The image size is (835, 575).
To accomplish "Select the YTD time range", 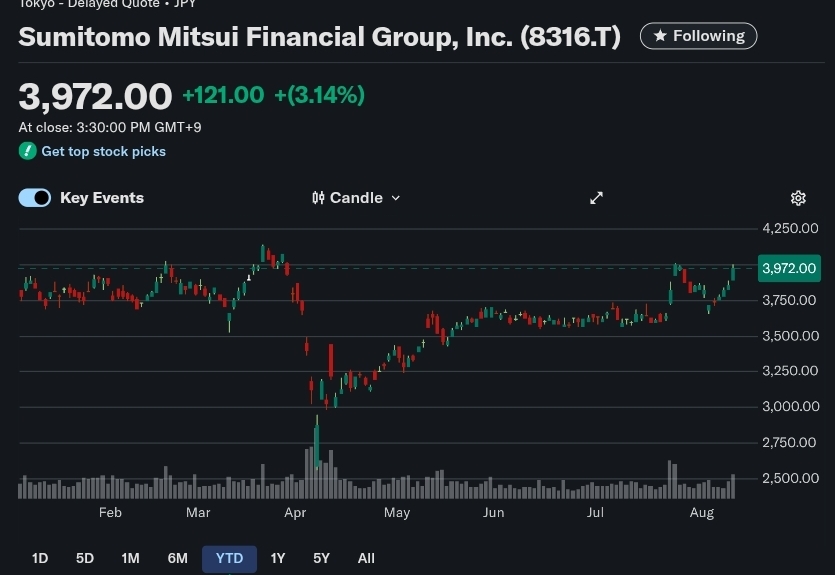I will point(230,558).
